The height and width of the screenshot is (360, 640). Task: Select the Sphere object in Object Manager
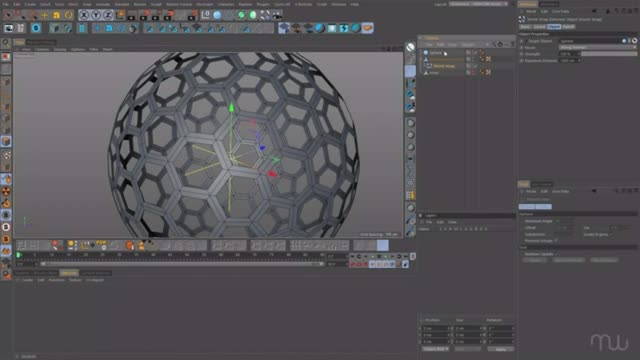pos(436,53)
